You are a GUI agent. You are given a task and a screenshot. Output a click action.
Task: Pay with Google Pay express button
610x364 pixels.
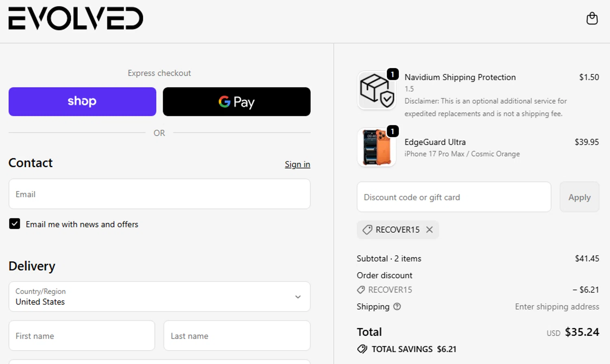coord(237,102)
